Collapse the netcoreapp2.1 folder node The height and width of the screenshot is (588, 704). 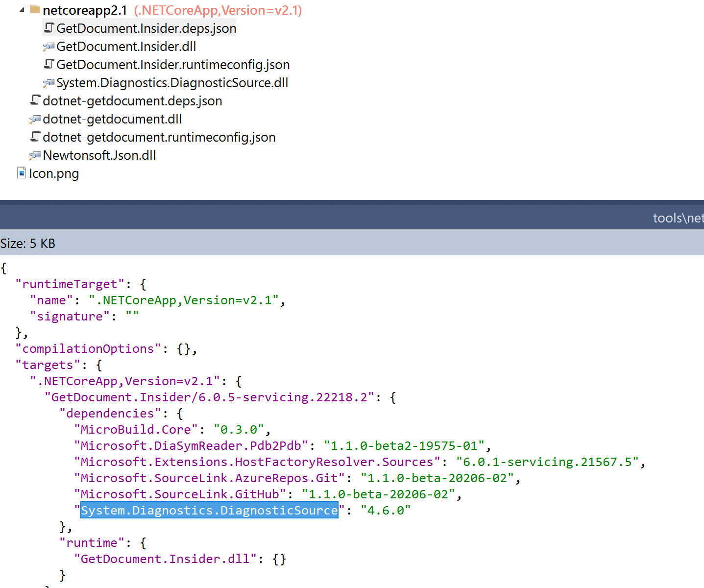click(x=22, y=10)
